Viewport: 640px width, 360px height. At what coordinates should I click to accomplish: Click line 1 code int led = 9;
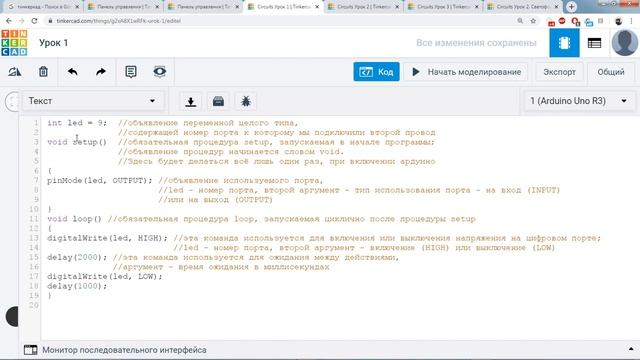(x=77, y=123)
